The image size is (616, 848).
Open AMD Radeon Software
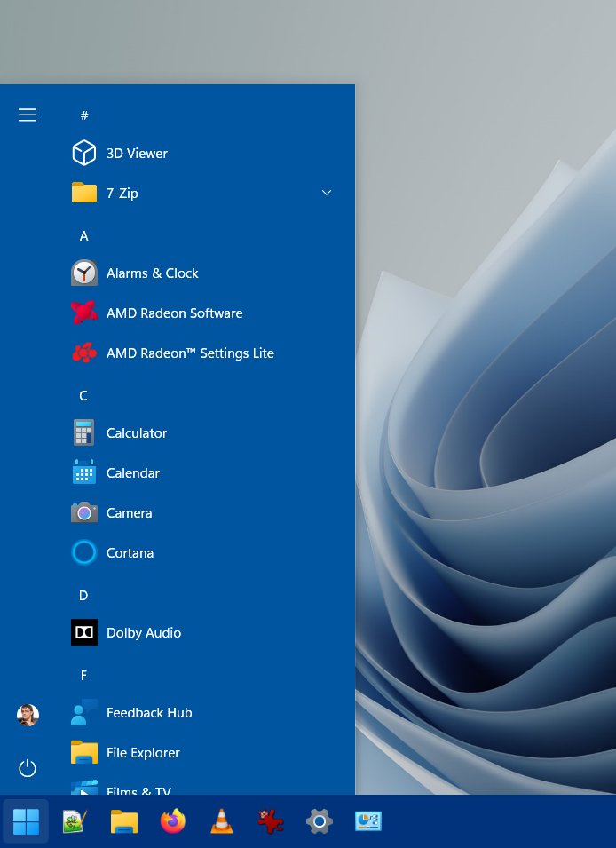(174, 313)
